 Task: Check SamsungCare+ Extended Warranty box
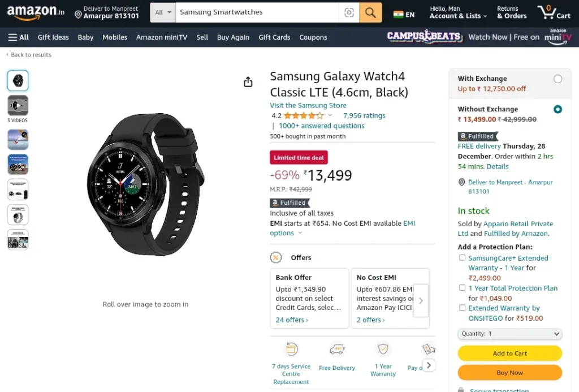462,257
